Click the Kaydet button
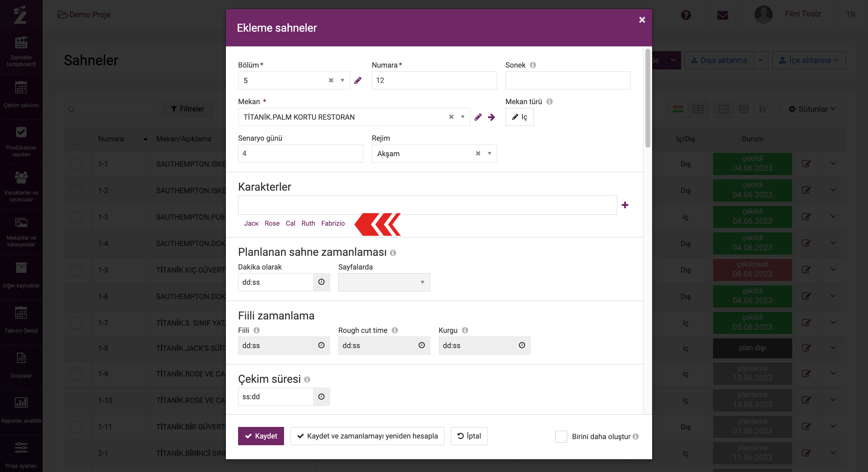This screenshot has height=472, width=868. [261, 436]
